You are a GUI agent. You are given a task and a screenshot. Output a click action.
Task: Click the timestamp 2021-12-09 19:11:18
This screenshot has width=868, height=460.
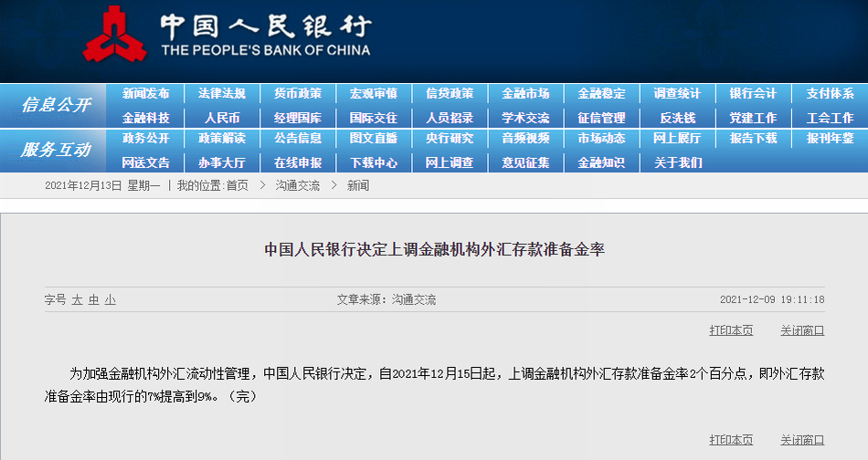coord(772,299)
